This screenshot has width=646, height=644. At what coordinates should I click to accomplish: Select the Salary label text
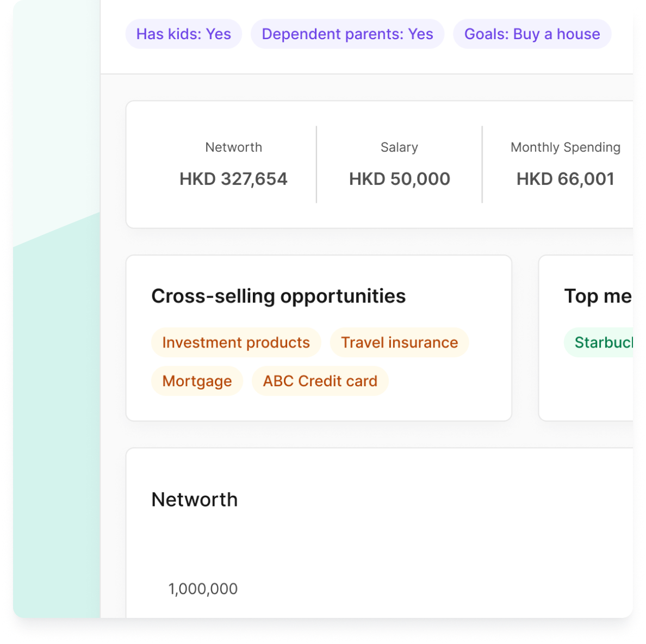tap(399, 147)
